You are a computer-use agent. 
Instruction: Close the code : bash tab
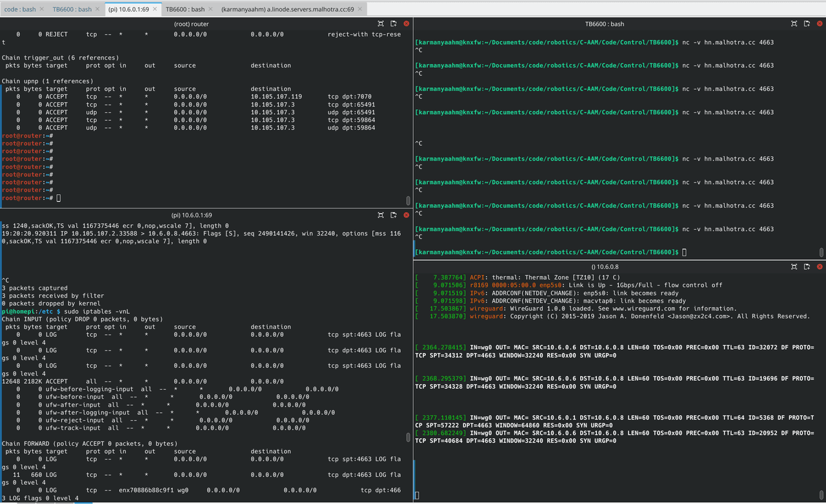click(42, 9)
